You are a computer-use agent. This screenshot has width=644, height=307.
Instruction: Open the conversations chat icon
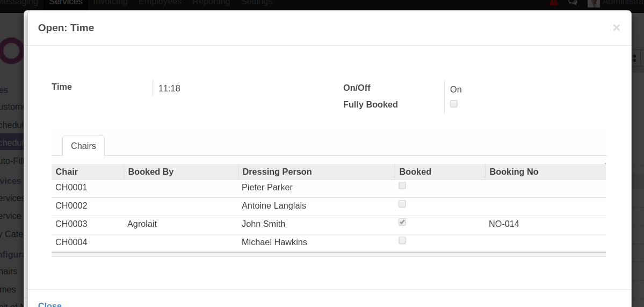(573, 2)
